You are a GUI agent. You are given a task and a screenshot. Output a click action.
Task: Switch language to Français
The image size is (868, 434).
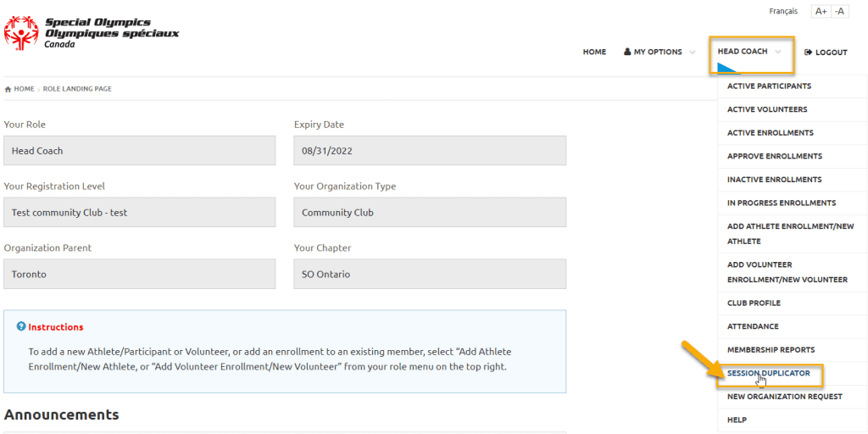coord(783,11)
